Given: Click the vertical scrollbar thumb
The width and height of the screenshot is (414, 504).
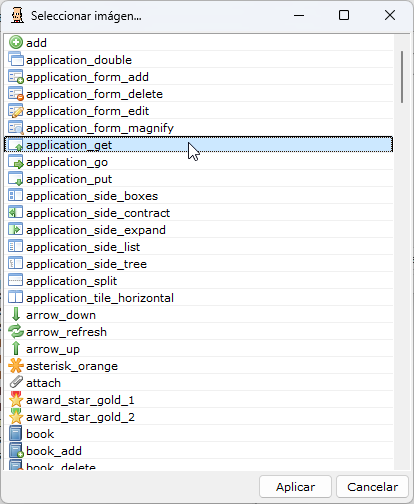Looking at the screenshot, I should [402, 77].
